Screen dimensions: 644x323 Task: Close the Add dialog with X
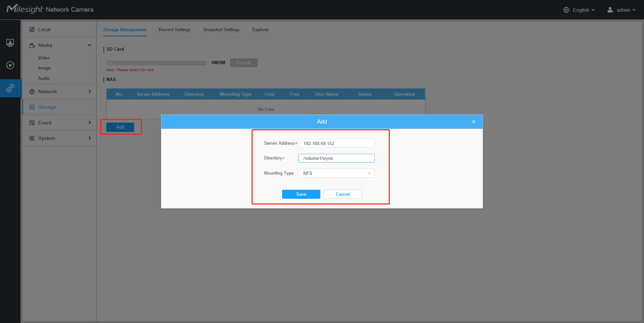474,122
